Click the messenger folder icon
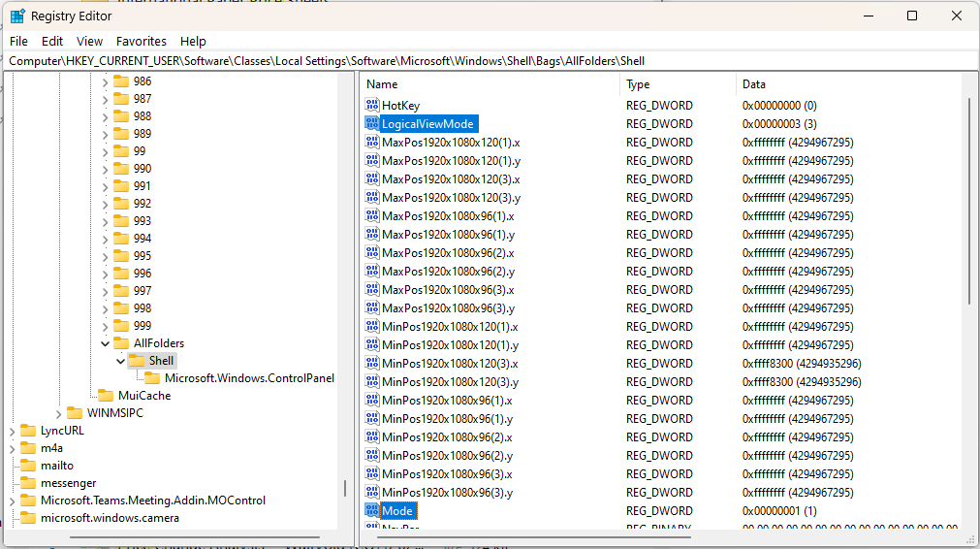The width and height of the screenshot is (980, 549). (x=28, y=483)
